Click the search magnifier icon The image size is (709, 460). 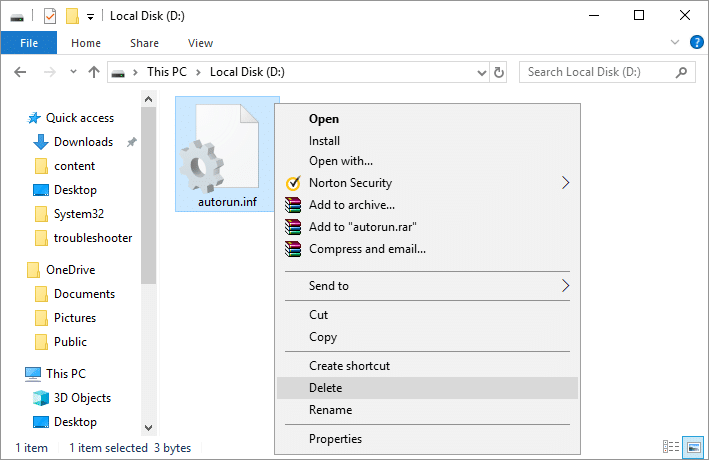[683, 72]
